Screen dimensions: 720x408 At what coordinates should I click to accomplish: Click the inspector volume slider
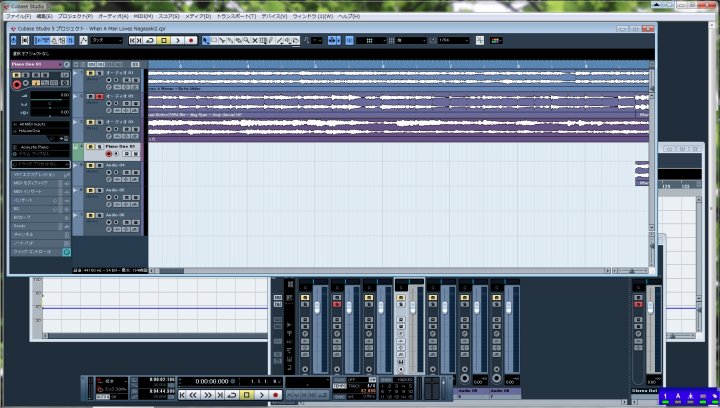point(50,95)
